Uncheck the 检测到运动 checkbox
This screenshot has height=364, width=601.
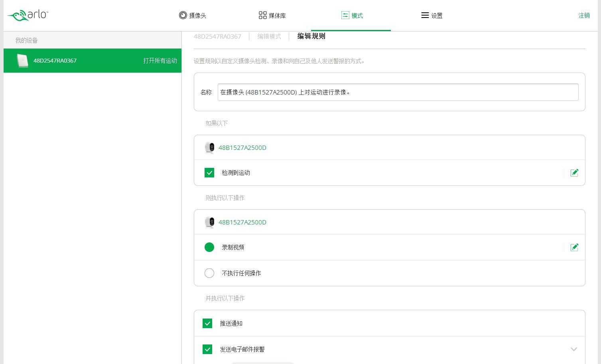pyautogui.click(x=209, y=173)
